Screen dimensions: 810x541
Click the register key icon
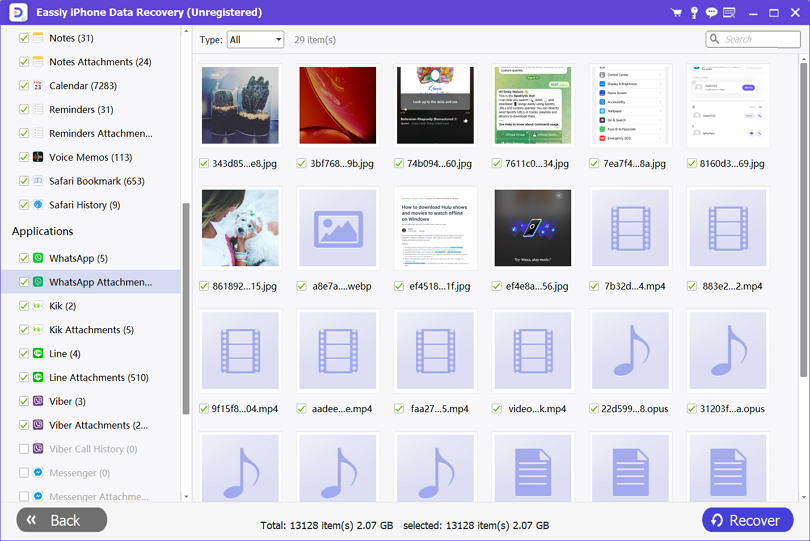[694, 12]
